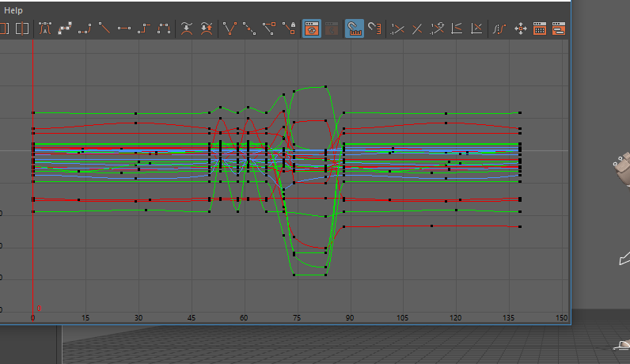Click frame 120 on time ruler
Screen dimensions: 630x364
click(x=456, y=318)
